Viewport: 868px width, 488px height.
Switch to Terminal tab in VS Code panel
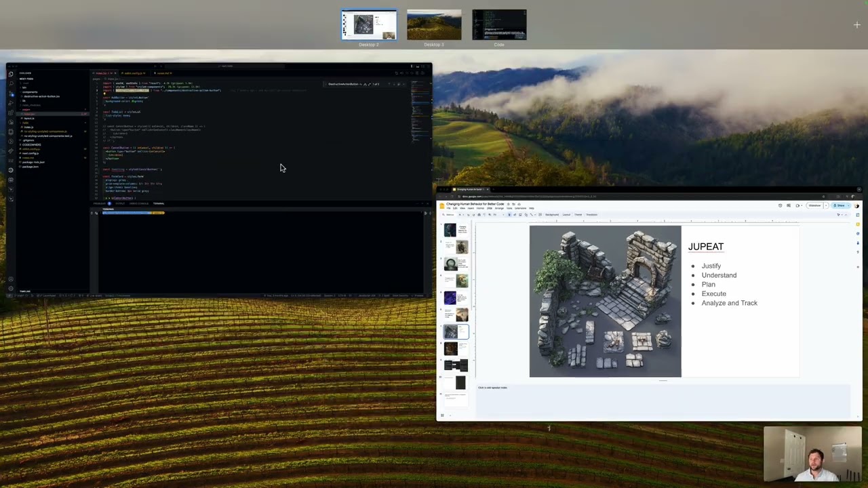click(159, 203)
